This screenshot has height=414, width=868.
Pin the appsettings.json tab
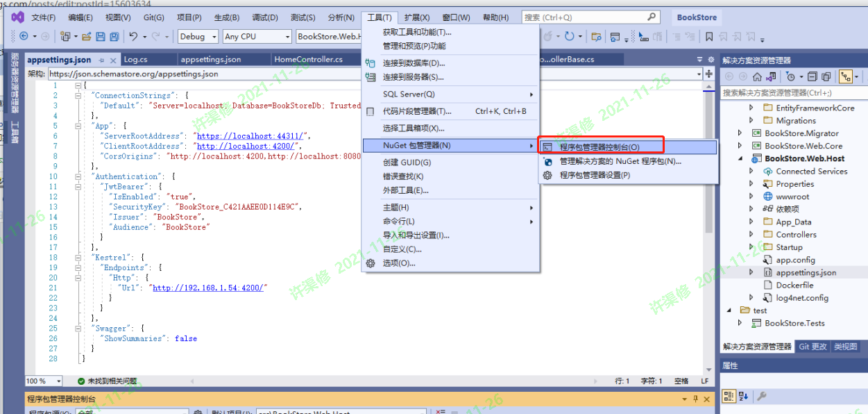click(x=102, y=60)
